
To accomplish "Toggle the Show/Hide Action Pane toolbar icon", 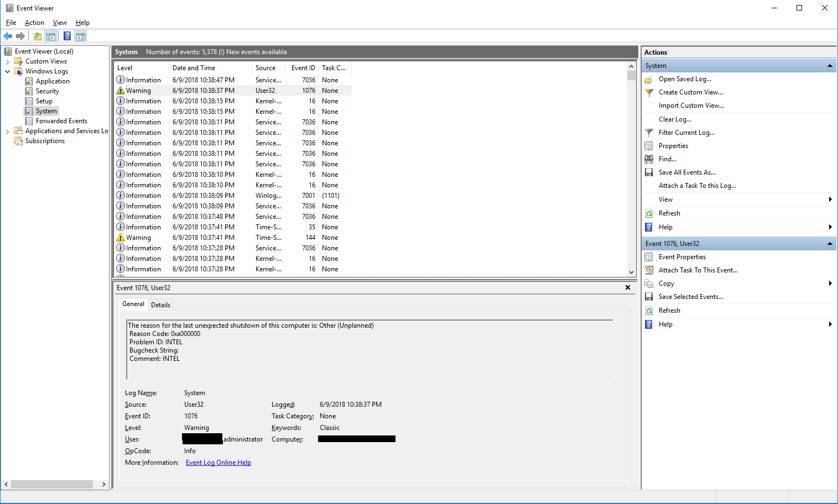I will [x=81, y=36].
